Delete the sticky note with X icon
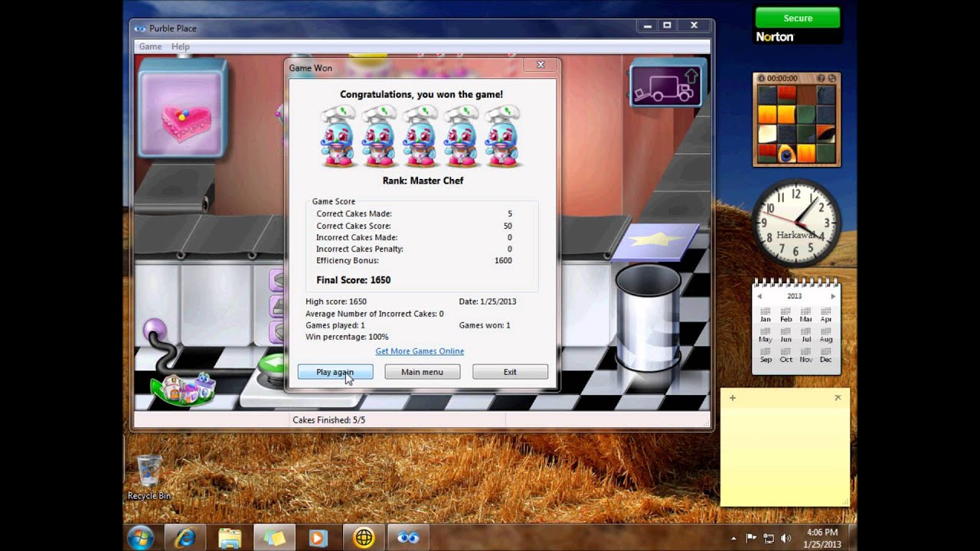Viewport: 980px width, 551px height. click(838, 398)
